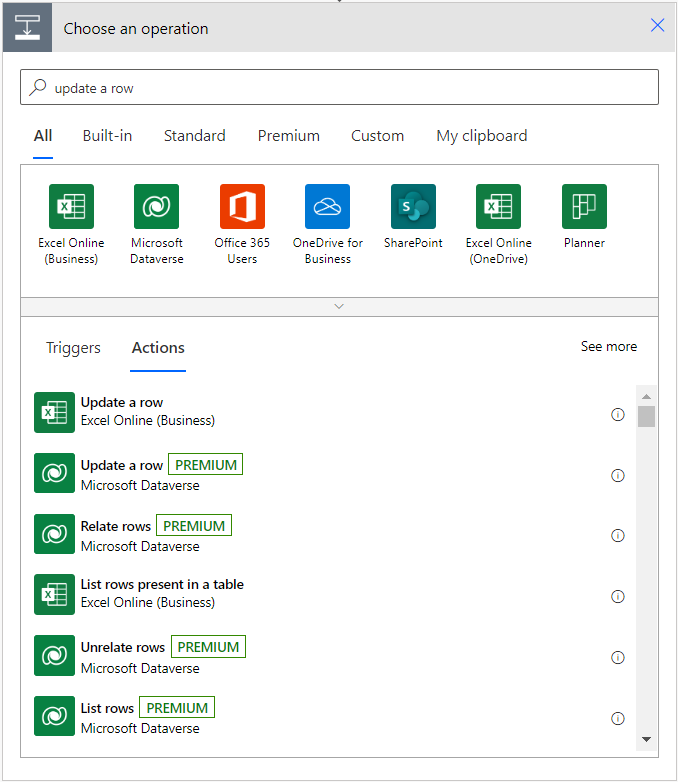
Task: Click Excel icon beside Update a row action
Action: click(x=54, y=412)
